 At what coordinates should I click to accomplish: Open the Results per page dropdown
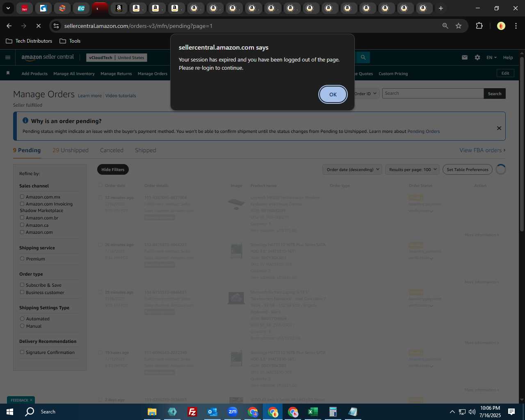412,169
